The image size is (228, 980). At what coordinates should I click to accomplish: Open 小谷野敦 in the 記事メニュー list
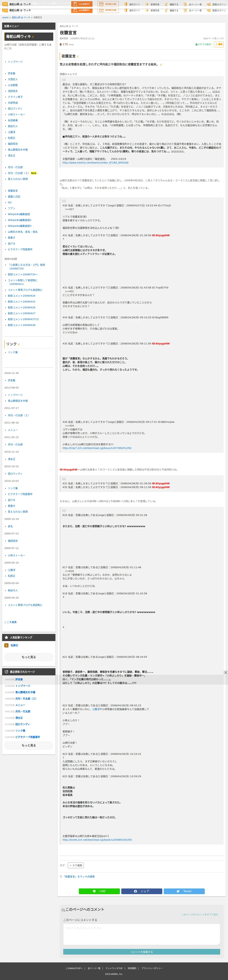[13, 85]
